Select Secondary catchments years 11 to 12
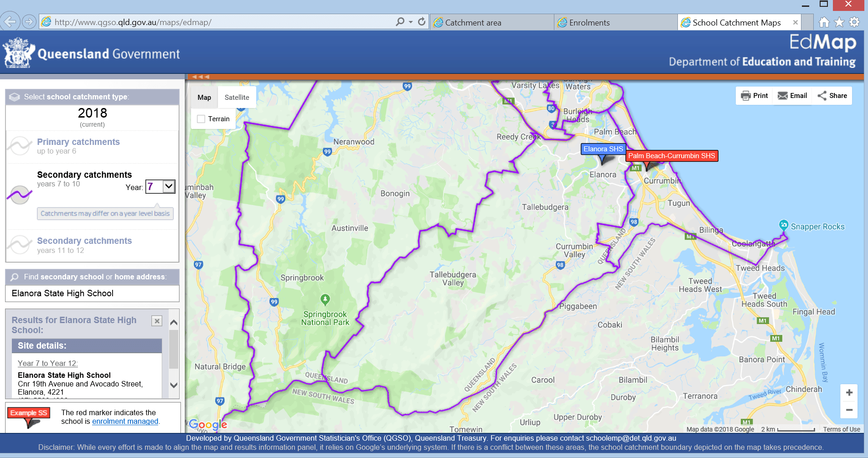 click(x=84, y=245)
